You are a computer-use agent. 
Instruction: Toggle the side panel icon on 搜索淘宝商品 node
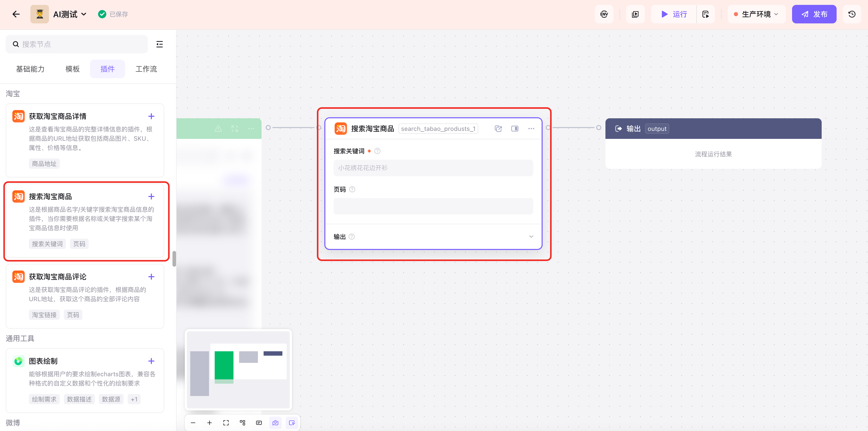515,129
